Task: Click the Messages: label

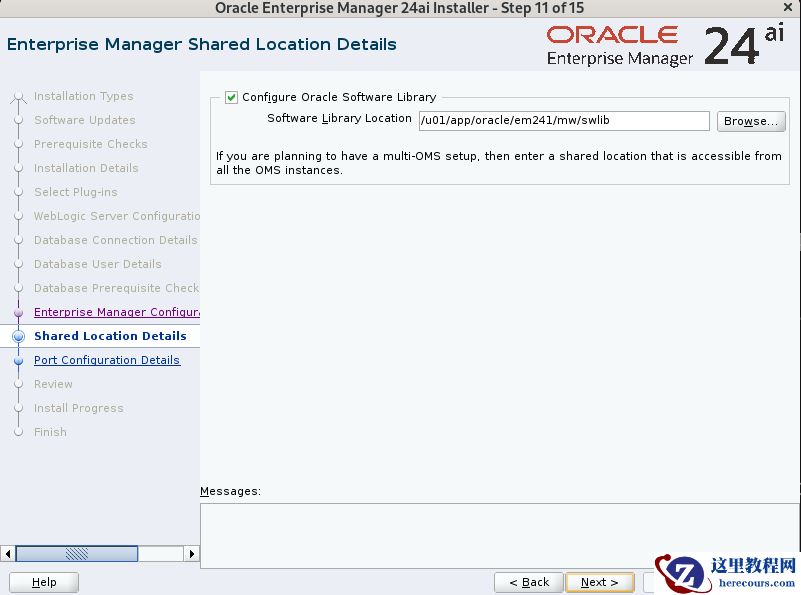Action: coord(230,491)
